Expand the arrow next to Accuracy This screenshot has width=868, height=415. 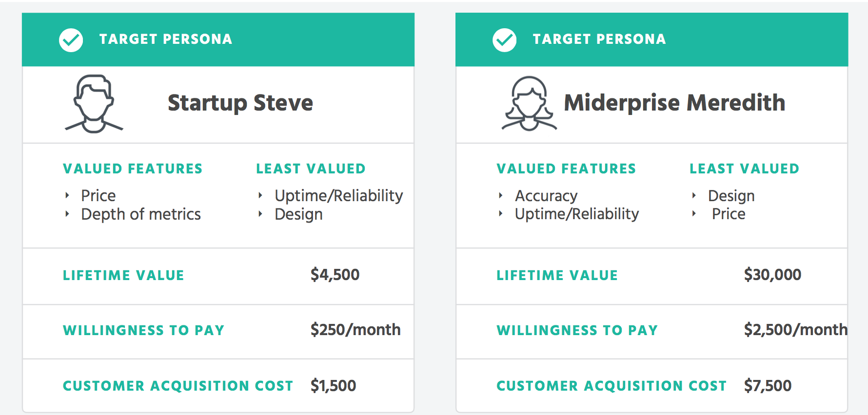click(501, 195)
